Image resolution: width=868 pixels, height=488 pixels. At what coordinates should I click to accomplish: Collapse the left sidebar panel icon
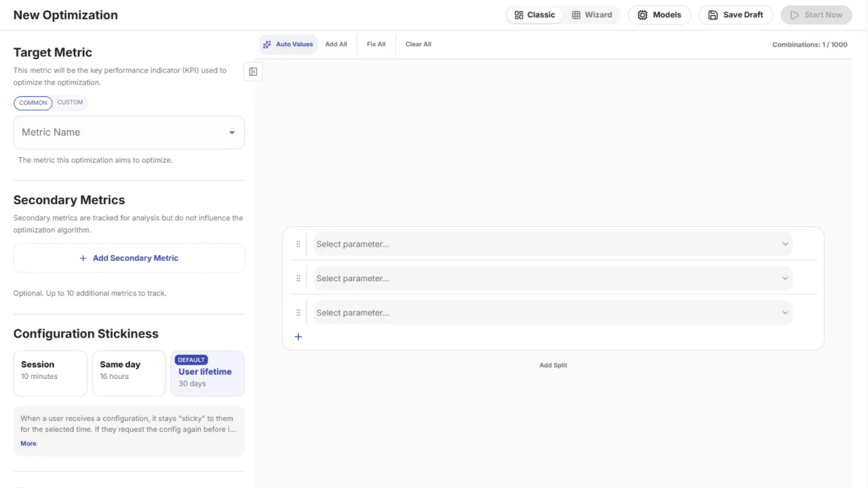[x=253, y=72]
